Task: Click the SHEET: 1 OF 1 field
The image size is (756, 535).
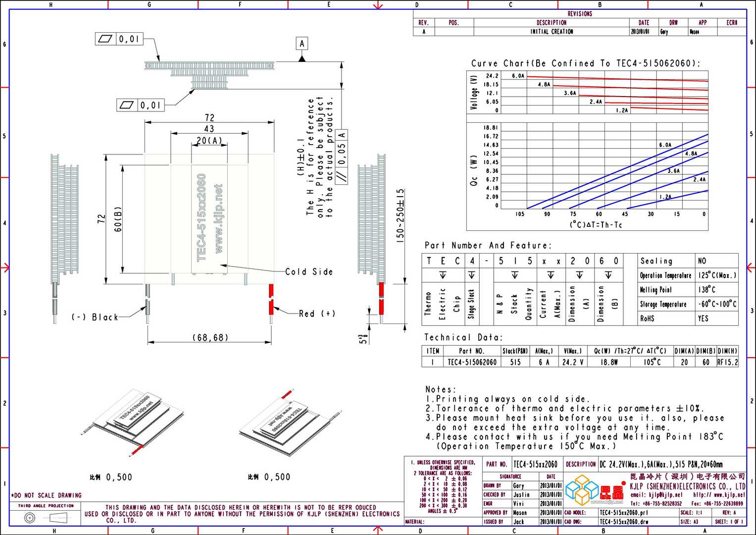Action: tap(729, 522)
